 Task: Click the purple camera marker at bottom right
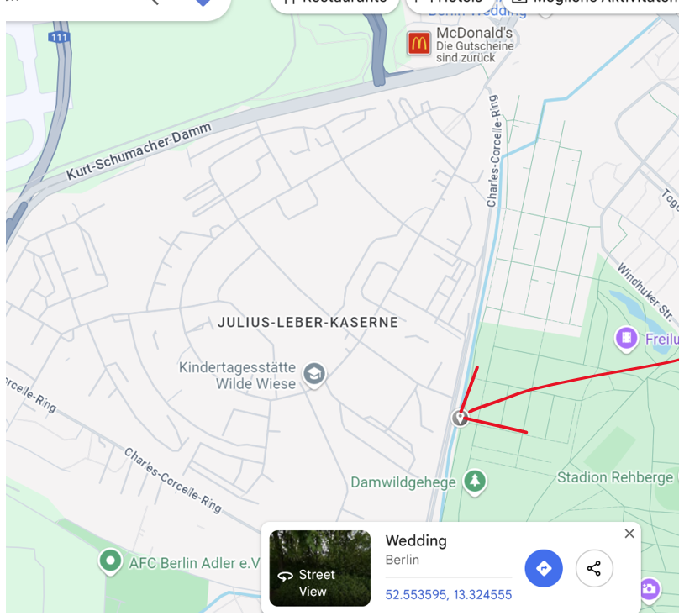pyautogui.click(x=649, y=589)
